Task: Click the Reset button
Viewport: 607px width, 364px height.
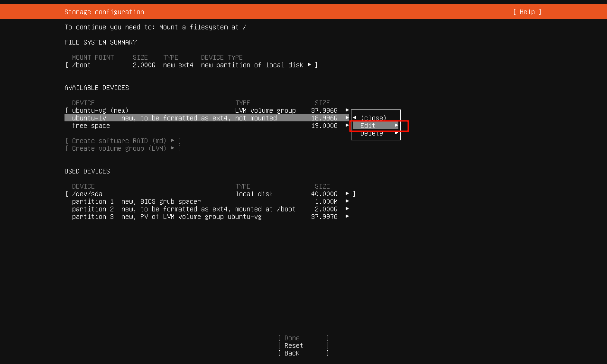Action: point(303,346)
